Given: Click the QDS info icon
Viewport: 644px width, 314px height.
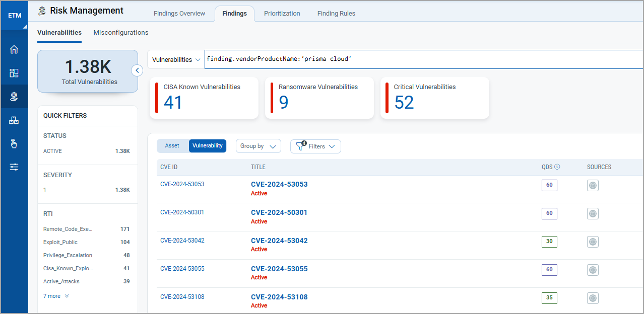Looking at the screenshot, I should point(557,167).
